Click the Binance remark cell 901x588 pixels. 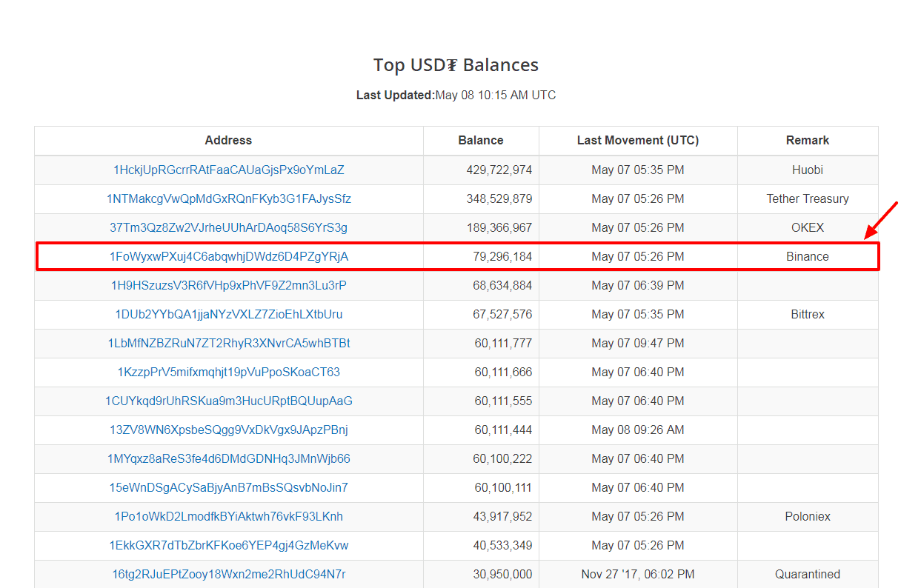[808, 257]
